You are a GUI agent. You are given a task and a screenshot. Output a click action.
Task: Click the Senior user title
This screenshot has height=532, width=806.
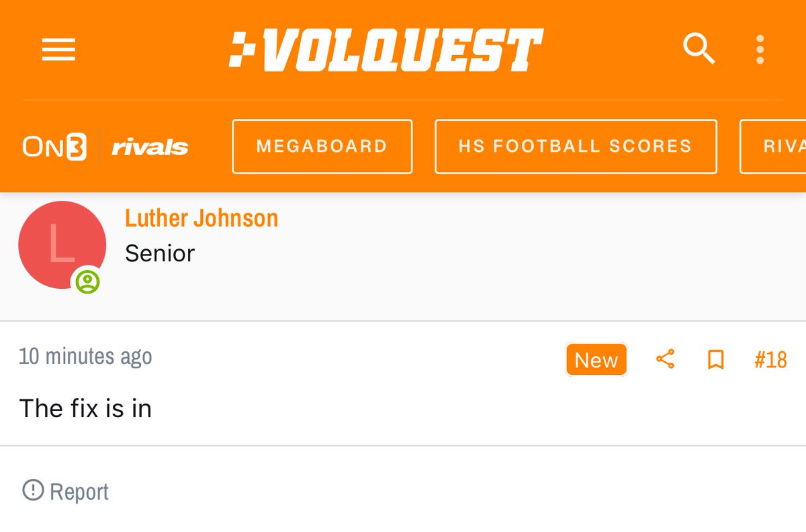(160, 253)
